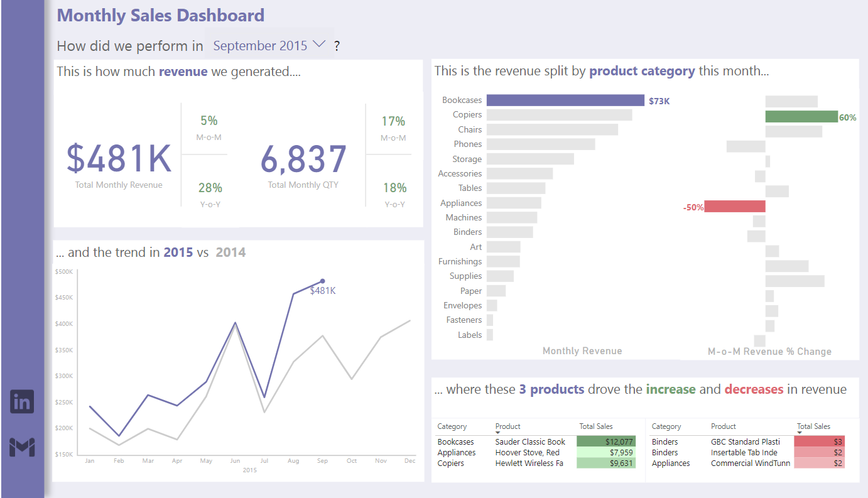Click the sort arrow under Total Sales in the right table
868x498 pixels.
[x=800, y=433]
